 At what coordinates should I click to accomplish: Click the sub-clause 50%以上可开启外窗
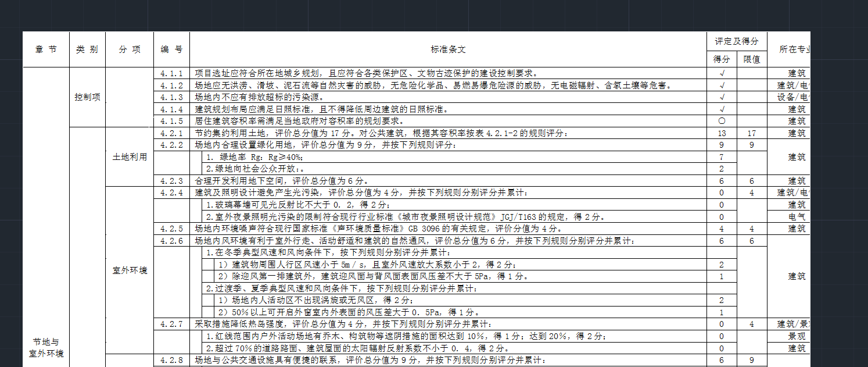coord(349,312)
